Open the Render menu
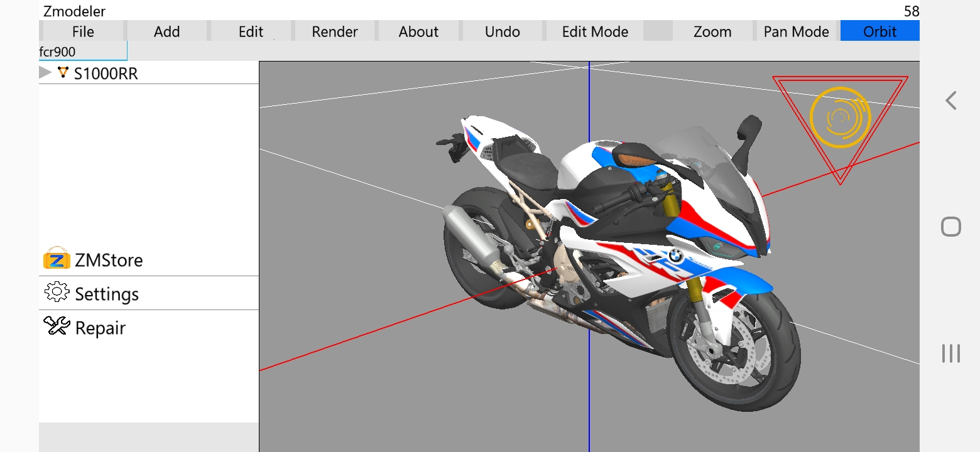 [x=335, y=31]
